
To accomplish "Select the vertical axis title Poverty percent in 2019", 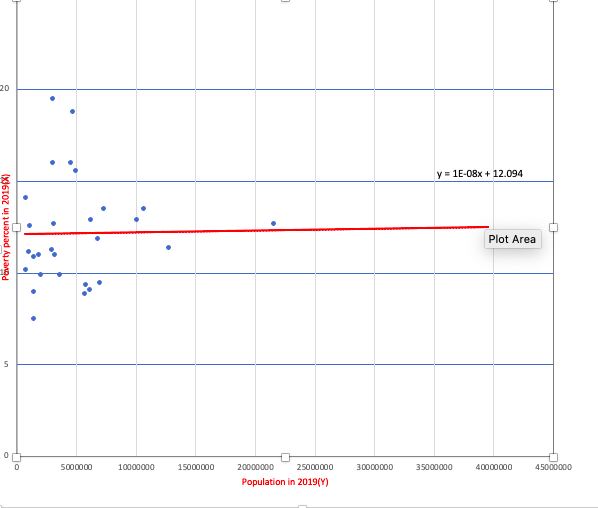I will (x=5, y=227).
